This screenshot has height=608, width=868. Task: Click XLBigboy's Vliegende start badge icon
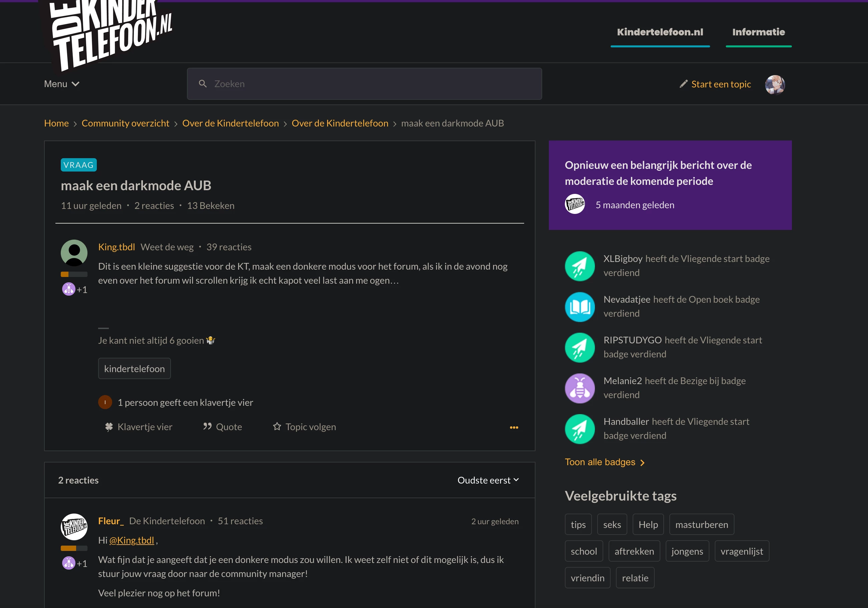[580, 266]
